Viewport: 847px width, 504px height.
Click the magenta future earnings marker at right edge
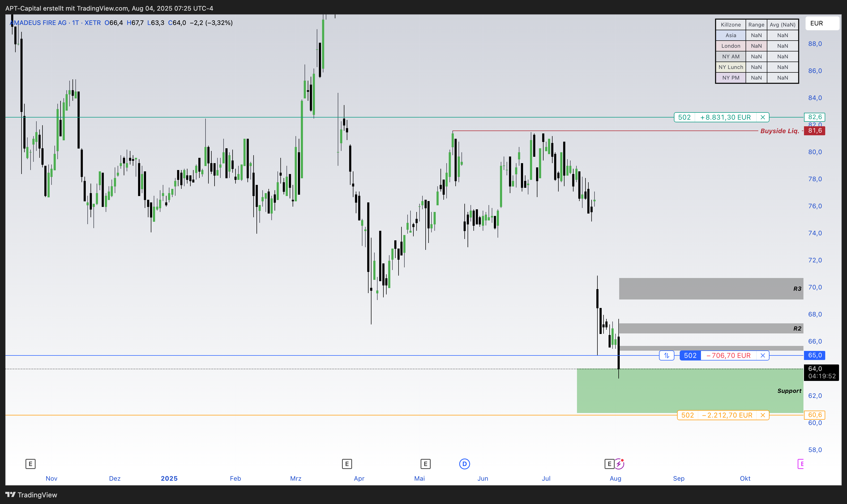click(x=801, y=464)
